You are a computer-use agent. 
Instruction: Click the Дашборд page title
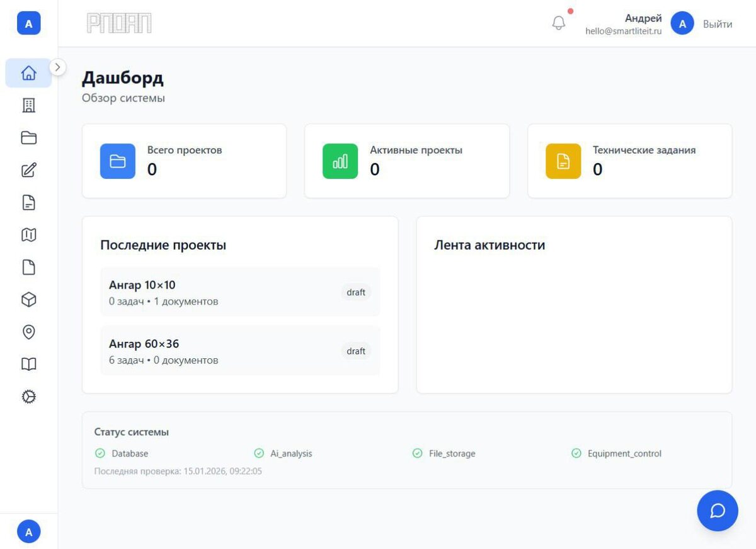123,78
